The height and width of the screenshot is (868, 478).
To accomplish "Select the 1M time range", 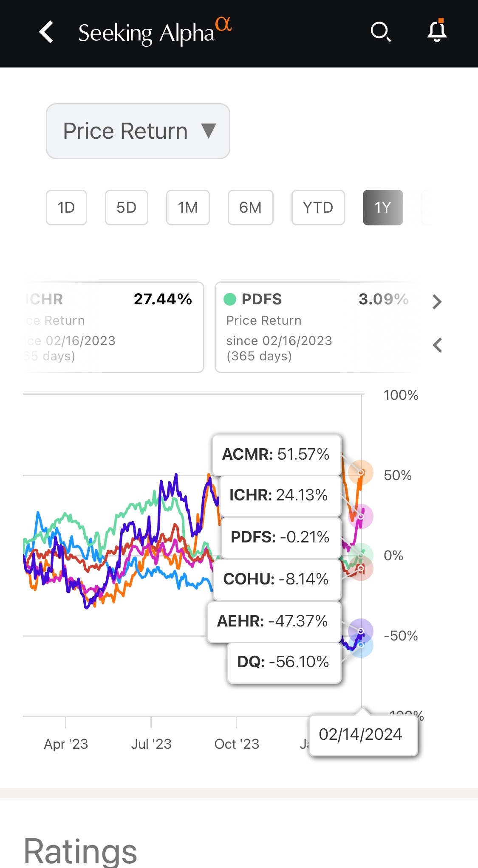I will pyautogui.click(x=188, y=208).
